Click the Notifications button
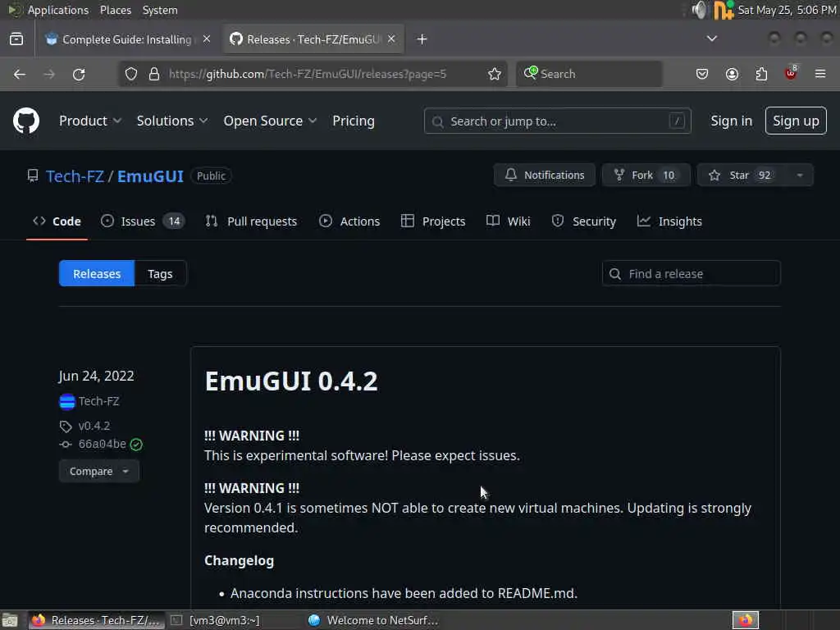This screenshot has width=840, height=630. [545, 176]
